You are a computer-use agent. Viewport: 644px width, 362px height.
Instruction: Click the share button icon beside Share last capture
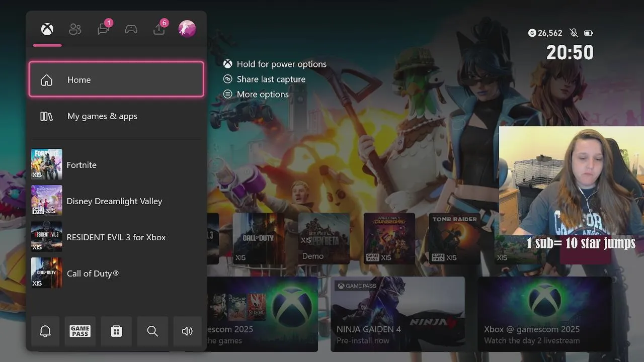click(x=228, y=79)
